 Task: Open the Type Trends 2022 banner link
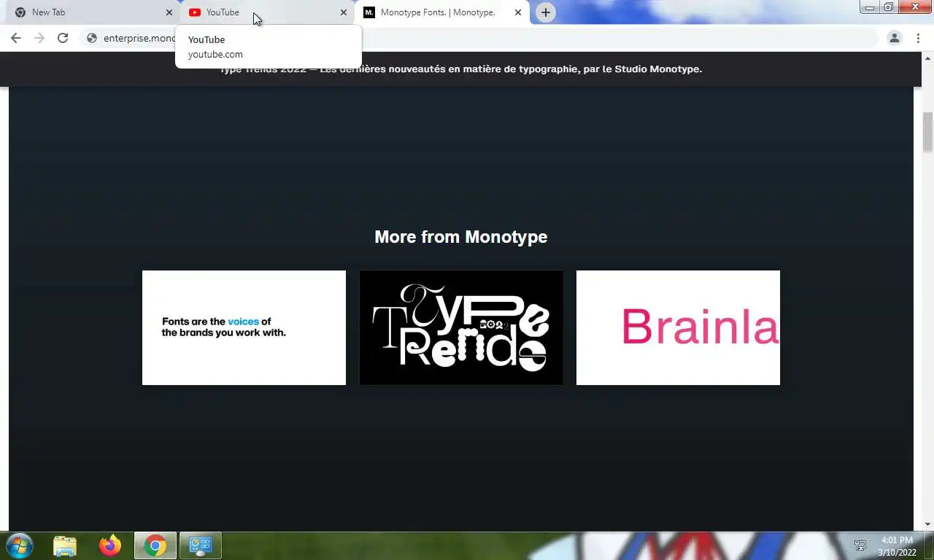[x=460, y=69]
